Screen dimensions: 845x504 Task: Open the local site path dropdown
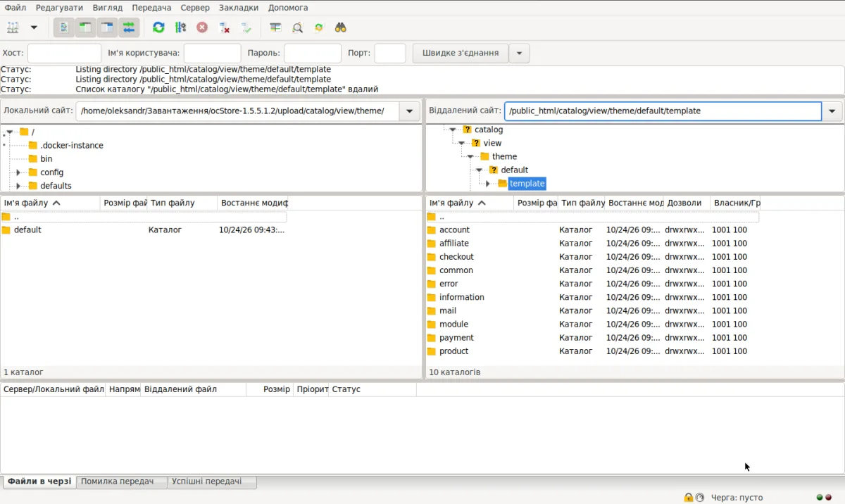pos(409,111)
